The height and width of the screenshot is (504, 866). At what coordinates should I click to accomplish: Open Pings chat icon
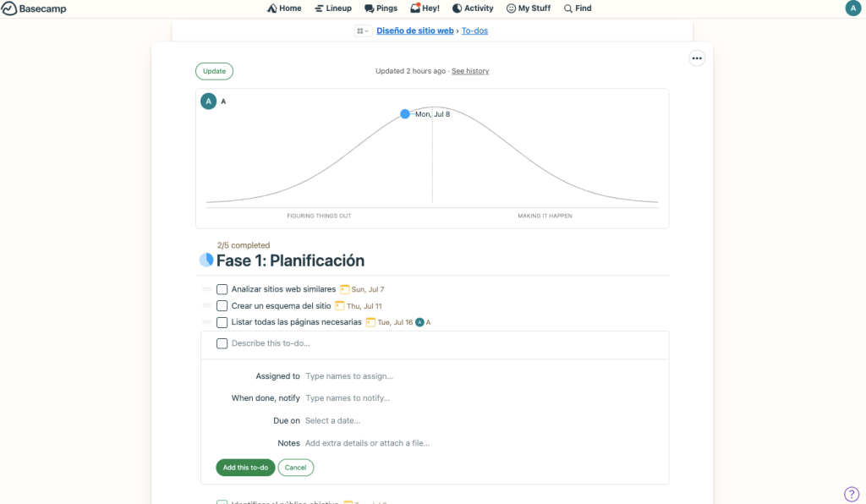point(370,8)
